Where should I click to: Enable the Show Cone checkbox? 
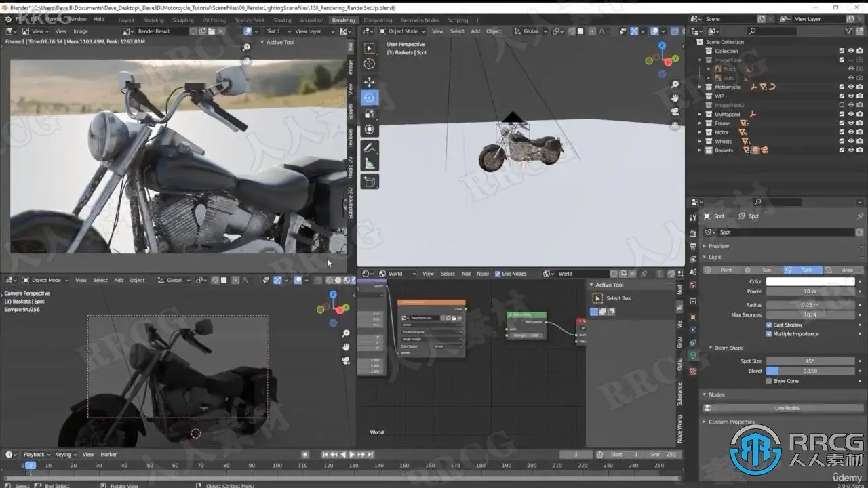(x=769, y=381)
